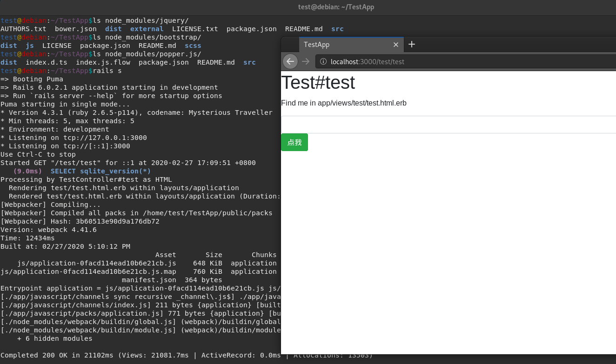Click the browser back arrow button
Image resolution: width=616 pixels, height=364 pixels.
coord(290,61)
